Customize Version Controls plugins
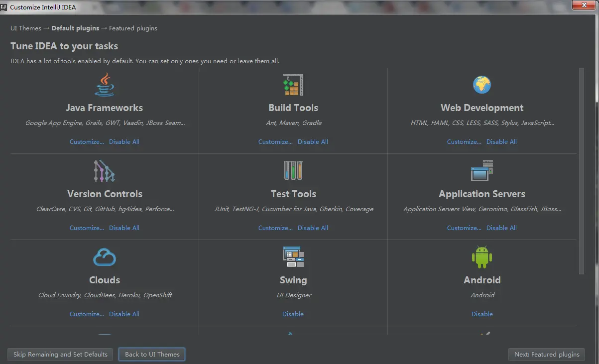This screenshot has width=599, height=364. 87,228
